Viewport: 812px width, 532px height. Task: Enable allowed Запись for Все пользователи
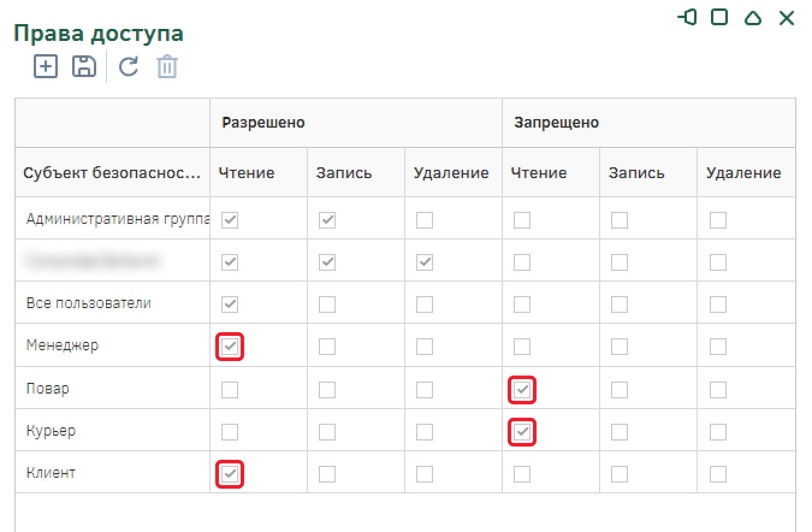327,305
